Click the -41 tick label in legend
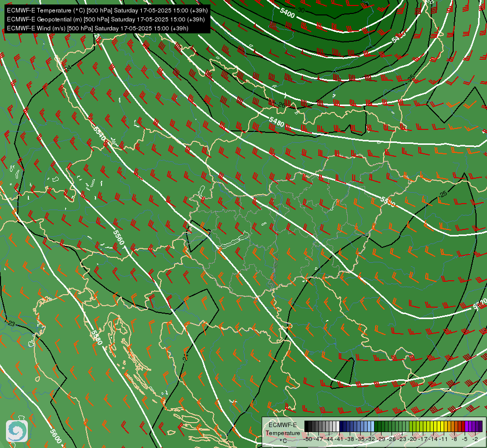The height and width of the screenshot is (448, 487). (339, 439)
